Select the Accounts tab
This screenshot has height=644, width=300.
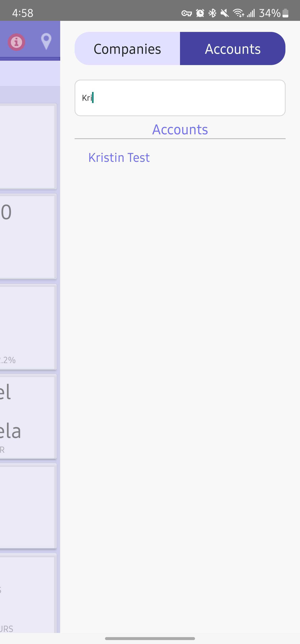pyautogui.click(x=232, y=49)
